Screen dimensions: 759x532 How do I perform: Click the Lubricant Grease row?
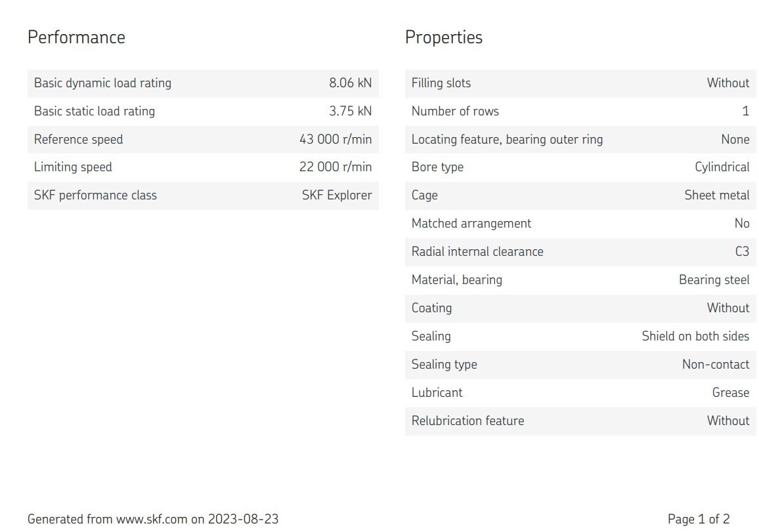coord(580,393)
